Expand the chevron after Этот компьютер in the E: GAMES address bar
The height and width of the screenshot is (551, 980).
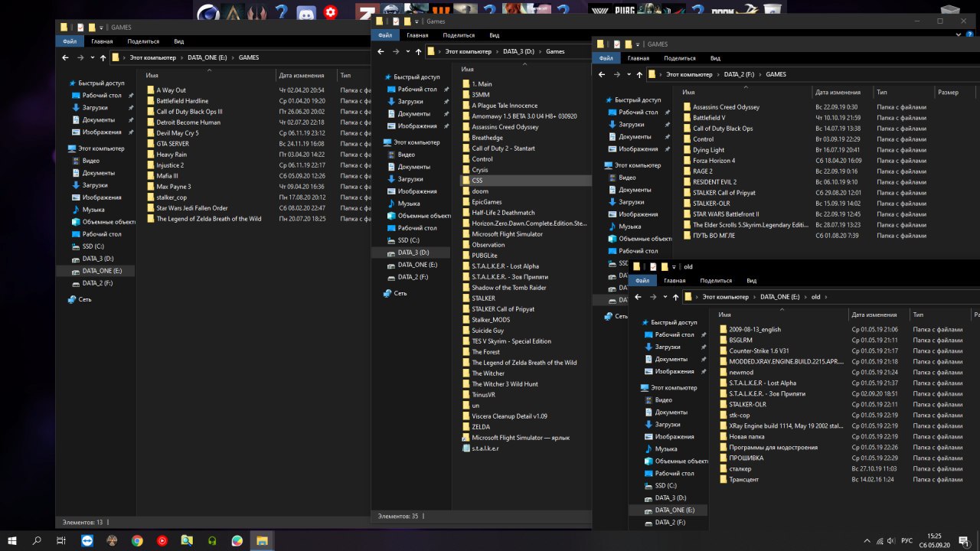181,57
